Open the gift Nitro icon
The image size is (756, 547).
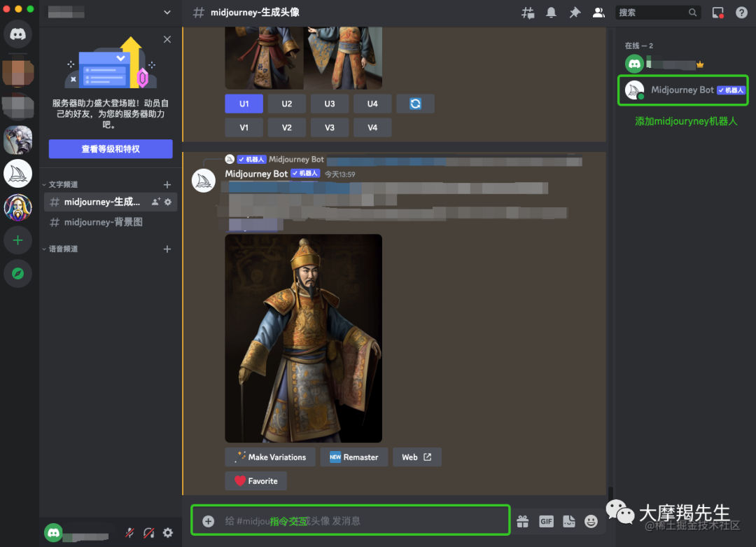tap(523, 521)
